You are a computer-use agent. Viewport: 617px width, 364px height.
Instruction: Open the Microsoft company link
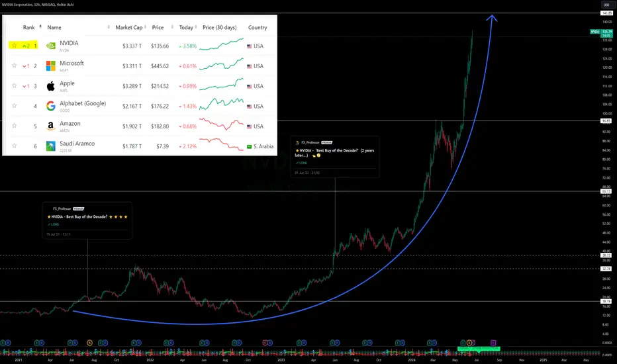pos(71,63)
